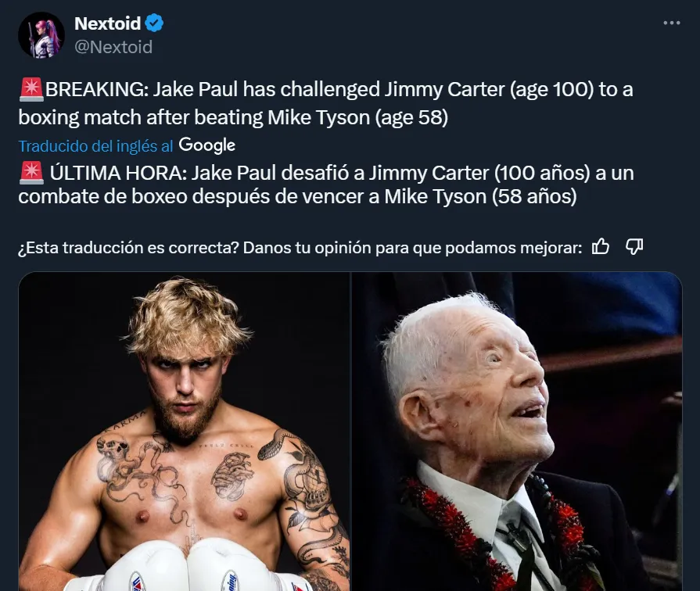Viewport: 700px width, 591px height.
Task: Rate the translation with thumbs down
Action: (634, 247)
